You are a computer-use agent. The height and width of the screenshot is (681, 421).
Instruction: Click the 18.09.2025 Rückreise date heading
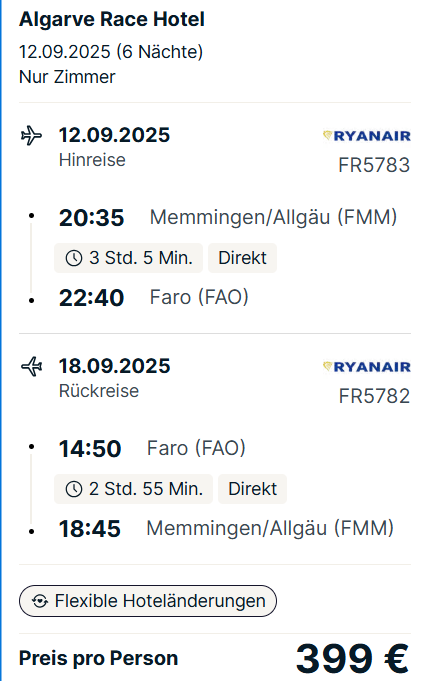(x=114, y=366)
